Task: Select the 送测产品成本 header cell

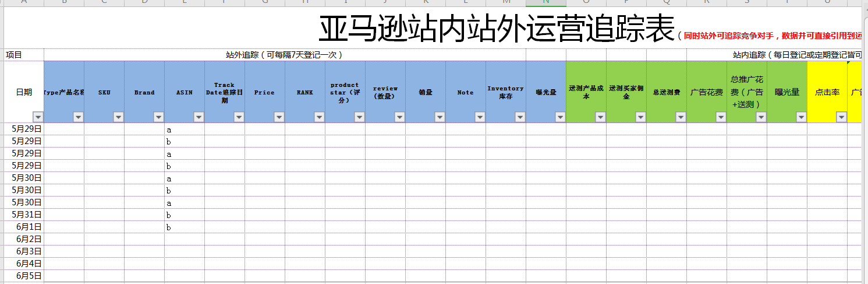Action: tap(586, 92)
